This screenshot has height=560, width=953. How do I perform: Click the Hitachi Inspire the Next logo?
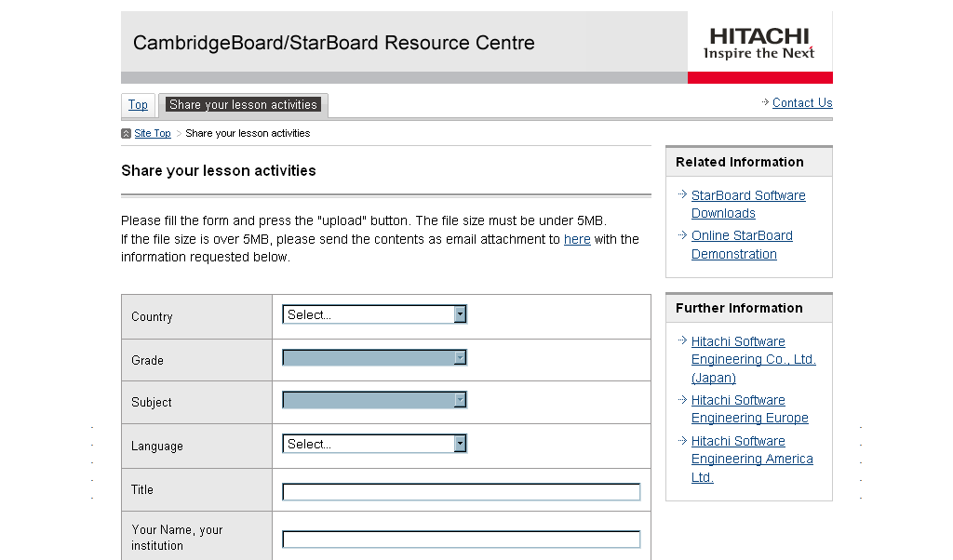pos(759,43)
